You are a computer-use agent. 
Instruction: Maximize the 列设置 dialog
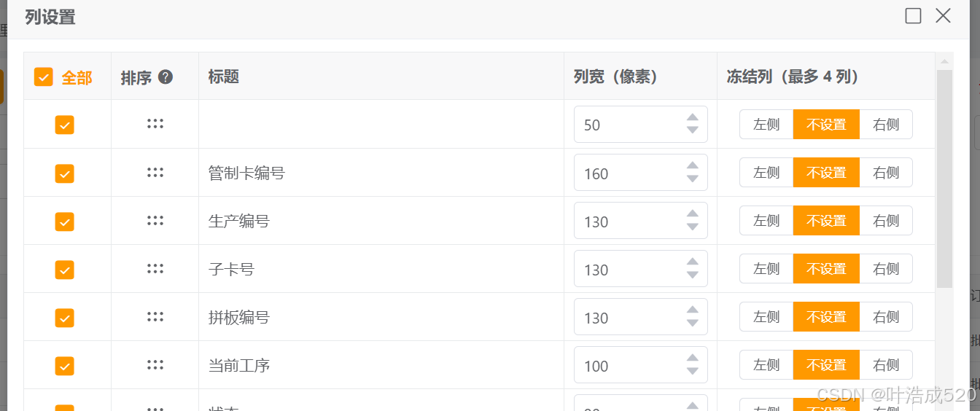tap(913, 16)
